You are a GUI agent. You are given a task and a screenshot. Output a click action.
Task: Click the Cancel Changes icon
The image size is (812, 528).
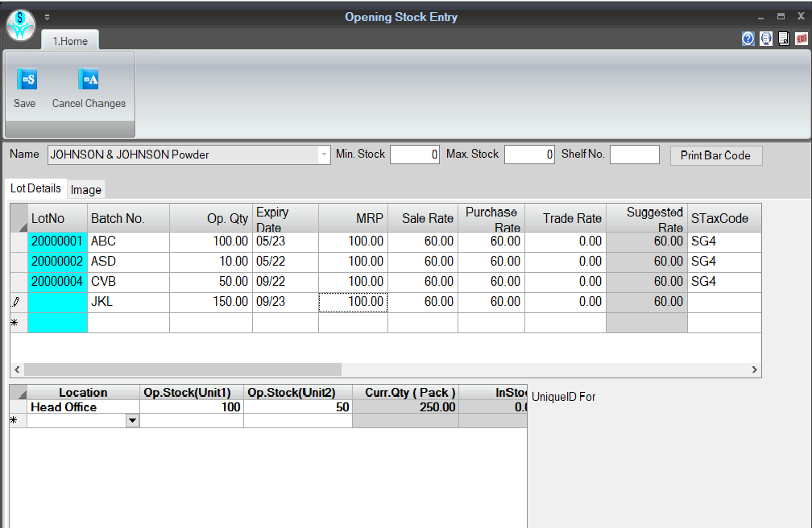[89, 79]
